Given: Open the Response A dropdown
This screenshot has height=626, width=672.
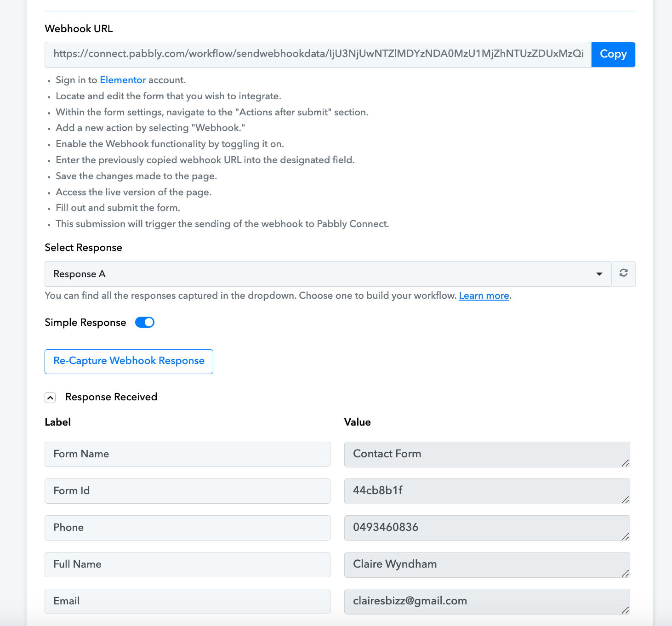Looking at the screenshot, I should point(328,274).
